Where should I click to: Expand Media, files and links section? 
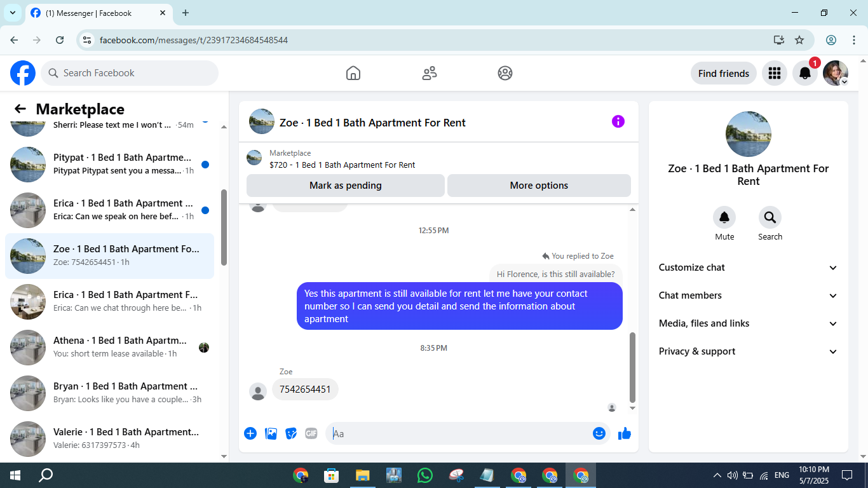pyautogui.click(x=749, y=323)
